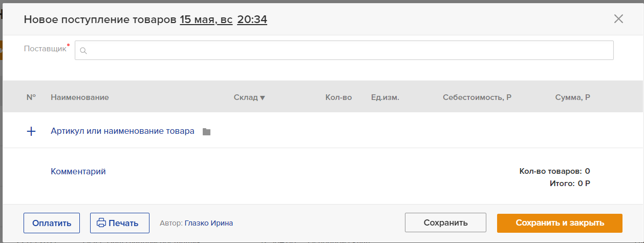Change the time 20:34

click(252, 19)
